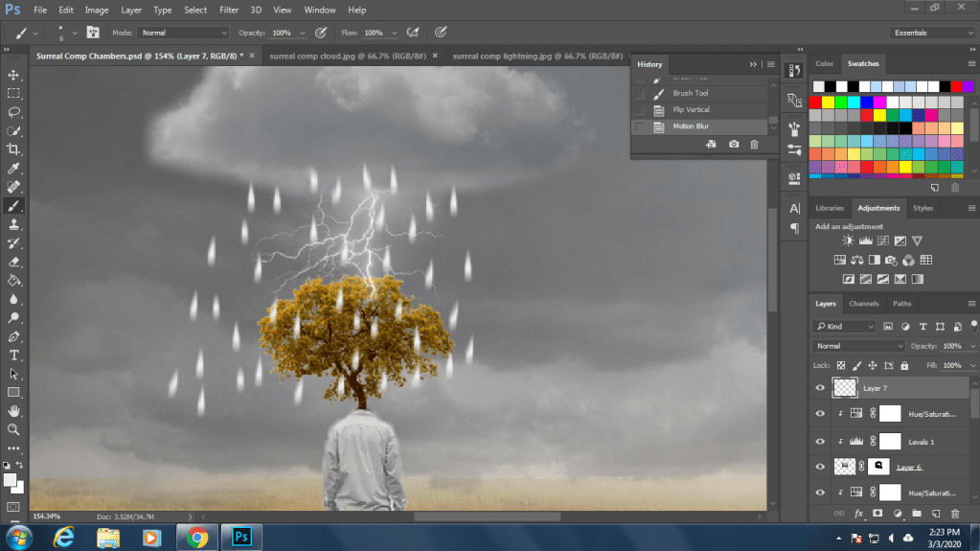This screenshot has width=980, height=551.
Task: Select the Lasso tool
Action: point(14,112)
